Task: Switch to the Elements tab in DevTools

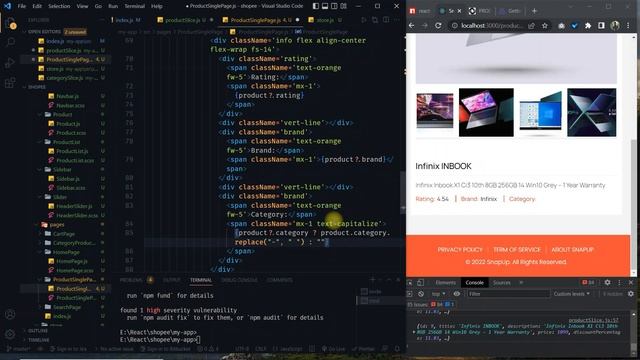Action: click(x=445, y=282)
